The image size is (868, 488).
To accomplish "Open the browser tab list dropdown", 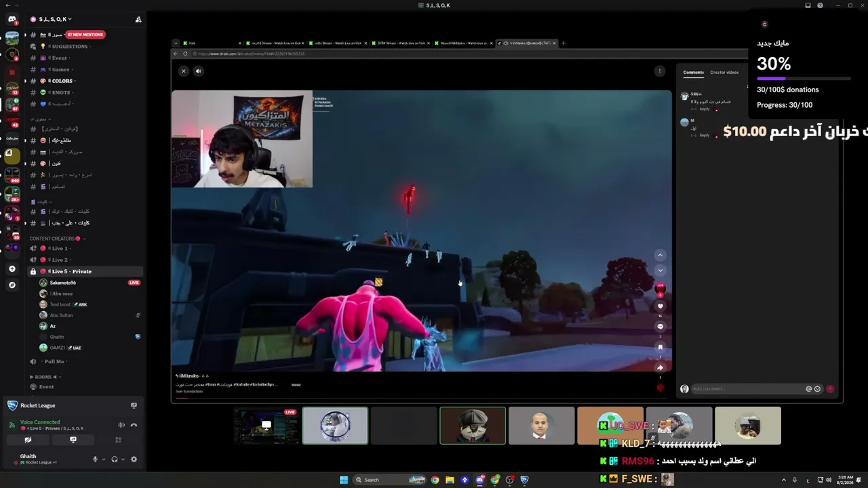I will 176,43.
